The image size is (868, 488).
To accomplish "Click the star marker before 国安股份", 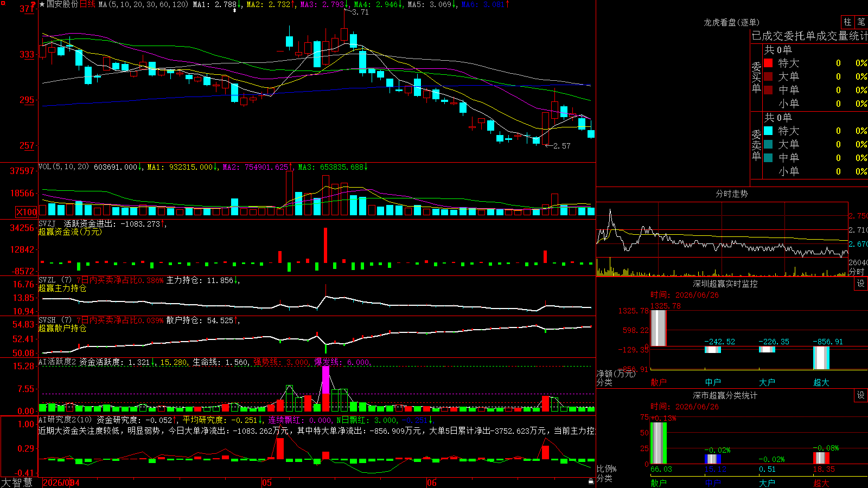I will tap(42, 4).
